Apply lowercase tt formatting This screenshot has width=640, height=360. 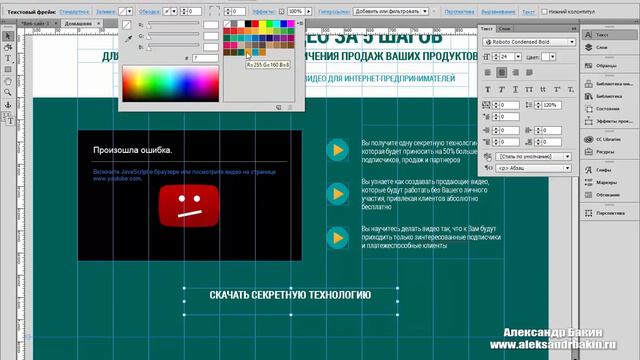[x=543, y=89]
